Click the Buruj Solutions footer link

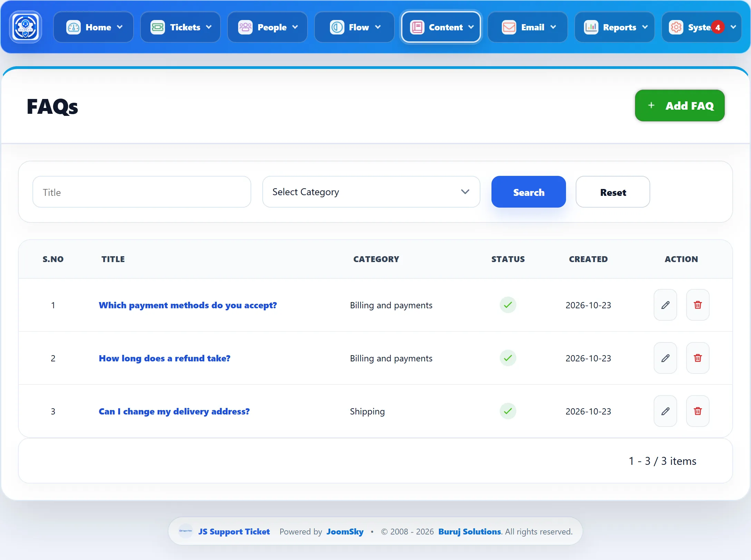[469, 532]
